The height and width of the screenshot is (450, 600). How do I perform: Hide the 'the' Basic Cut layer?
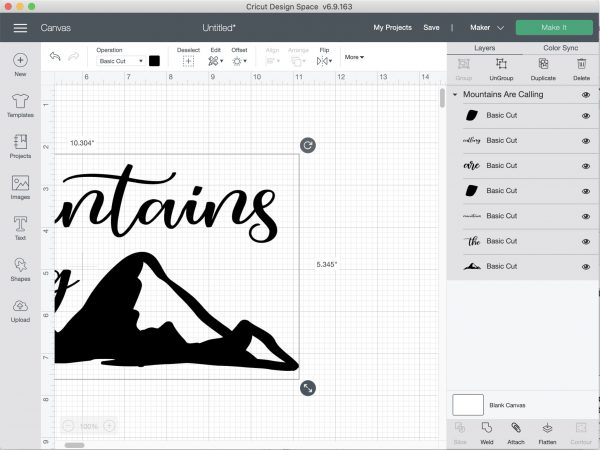click(x=585, y=241)
